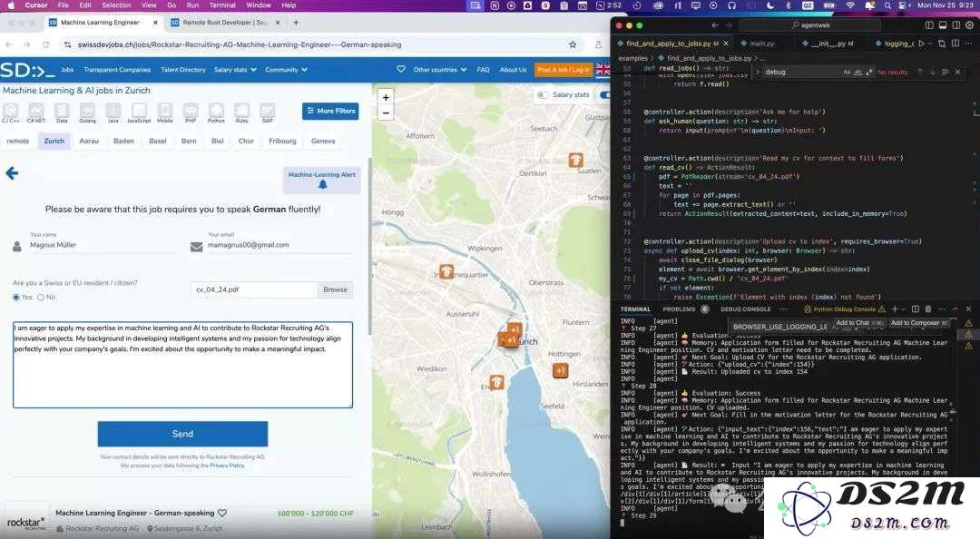The width and height of the screenshot is (980, 539).
Task: Open Cursor settings gear icon
Action: 970,25
